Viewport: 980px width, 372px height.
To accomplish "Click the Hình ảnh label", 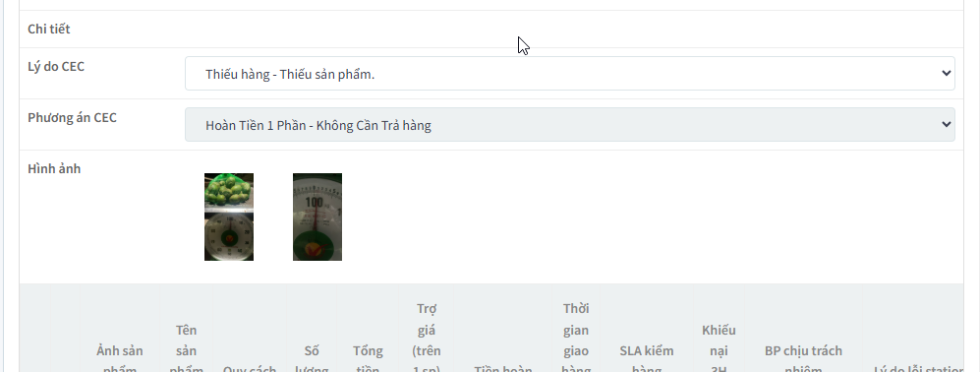I will tap(54, 168).
